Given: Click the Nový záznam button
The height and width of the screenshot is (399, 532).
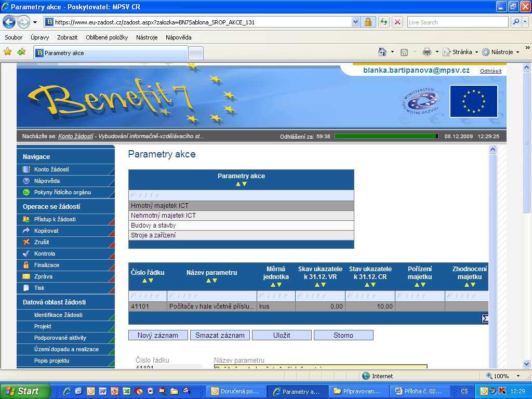Looking at the screenshot, I should coord(158,335).
